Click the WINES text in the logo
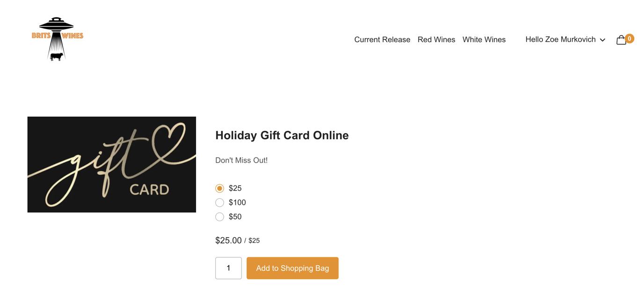Image resolution: width=644 pixels, height=292 pixels. (73, 36)
